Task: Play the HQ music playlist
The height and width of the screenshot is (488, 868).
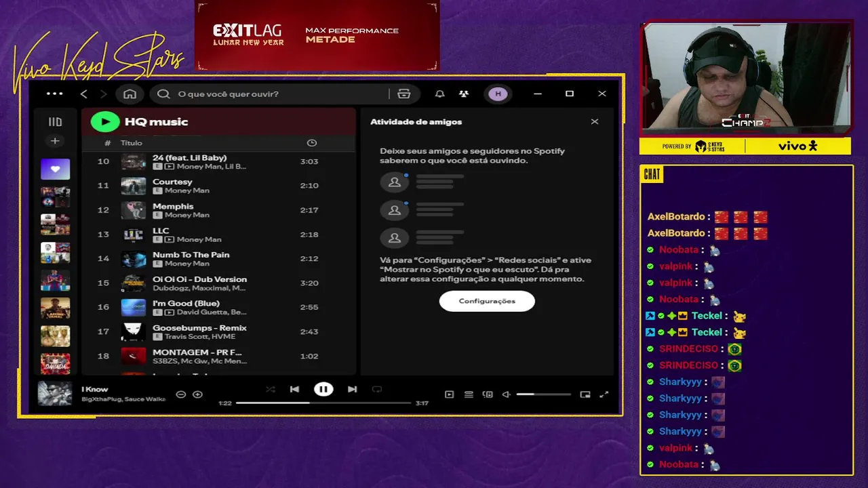Action: click(105, 122)
